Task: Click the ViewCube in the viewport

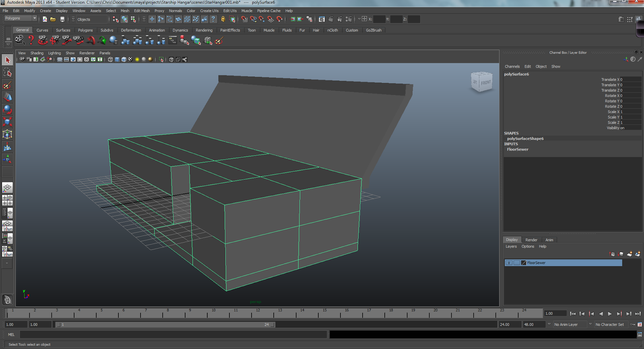Action: point(482,82)
